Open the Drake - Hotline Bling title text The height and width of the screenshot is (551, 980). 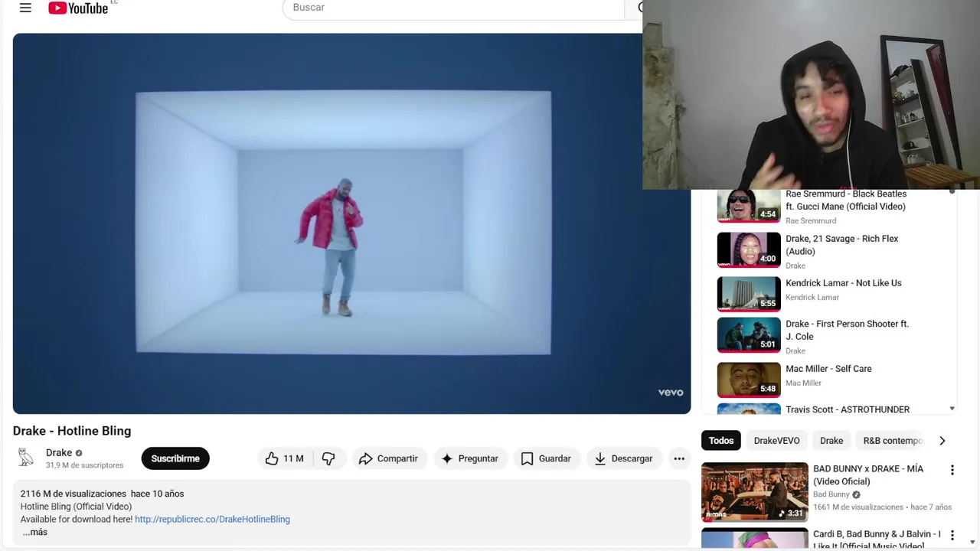coord(72,431)
